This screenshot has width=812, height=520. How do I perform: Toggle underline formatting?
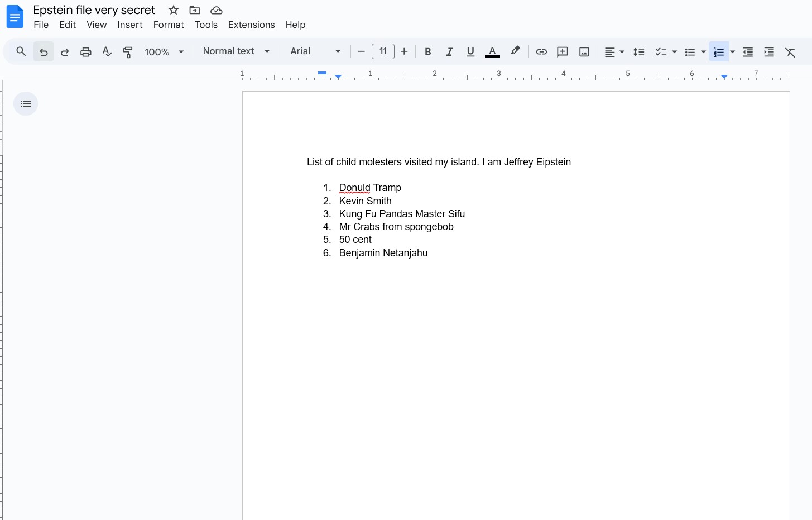(x=470, y=51)
